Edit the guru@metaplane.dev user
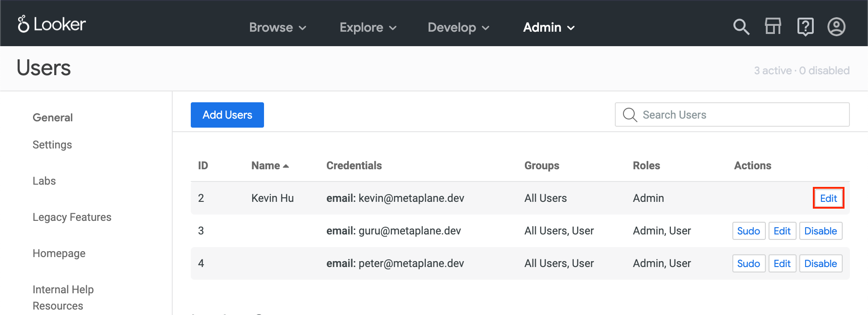868x315 pixels. tap(782, 231)
